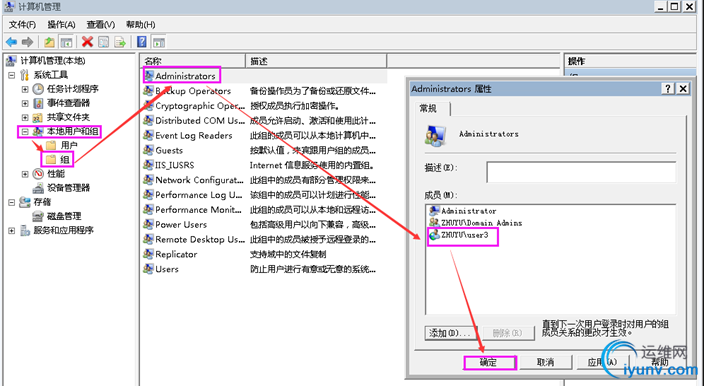Click the Power Users group icon
Image resolution: width=704 pixels, height=386 pixels.
point(148,224)
